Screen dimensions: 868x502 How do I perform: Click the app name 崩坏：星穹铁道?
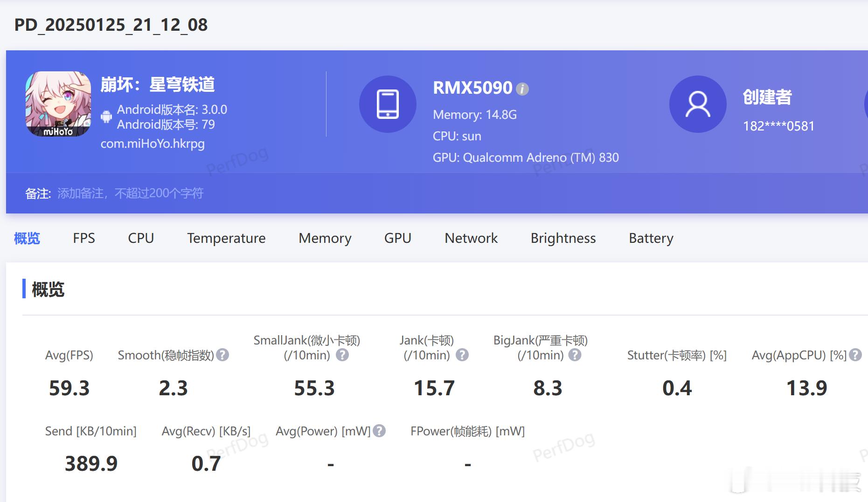(x=158, y=84)
